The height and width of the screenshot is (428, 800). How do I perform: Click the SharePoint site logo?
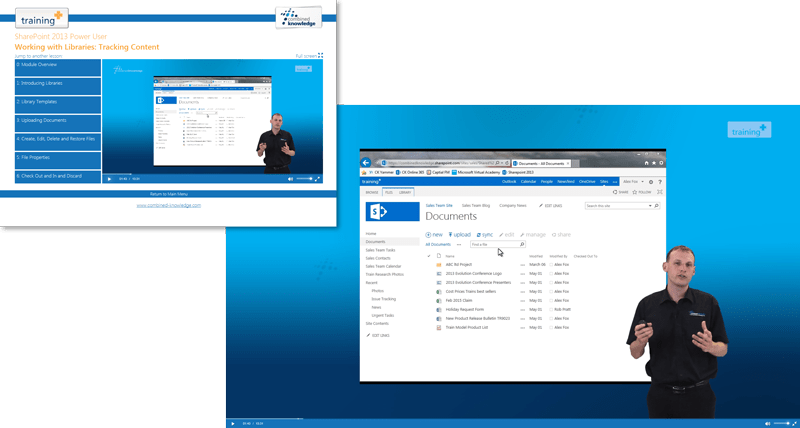392,211
